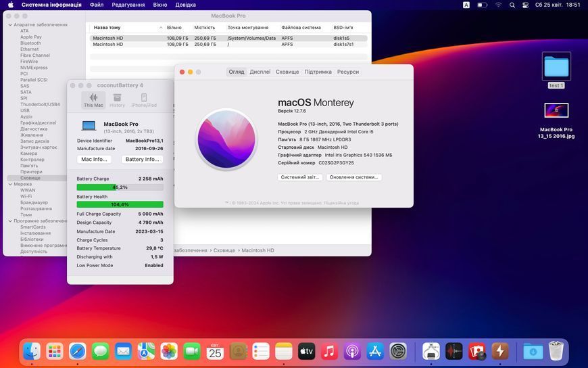
Task: Open coconutBattery icon in the Dock
Action: (x=500, y=352)
